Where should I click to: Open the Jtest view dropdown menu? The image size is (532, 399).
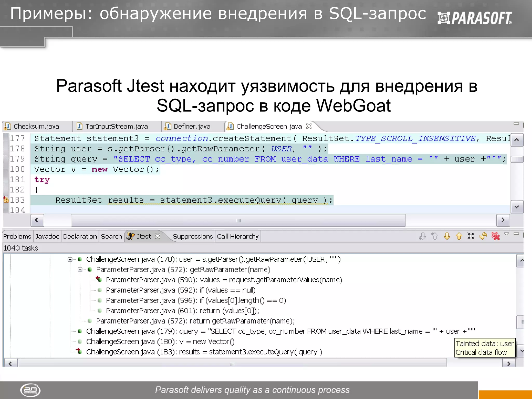pyautogui.click(x=506, y=234)
